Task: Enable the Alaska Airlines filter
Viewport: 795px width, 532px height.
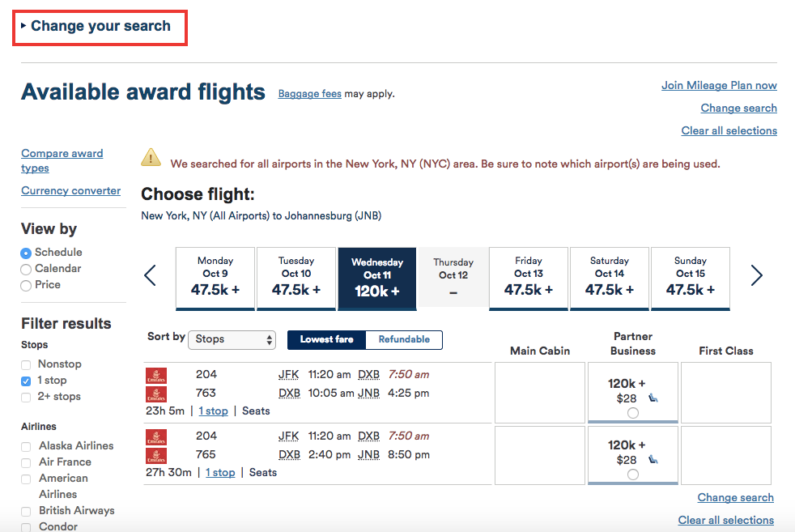Action: pos(27,446)
